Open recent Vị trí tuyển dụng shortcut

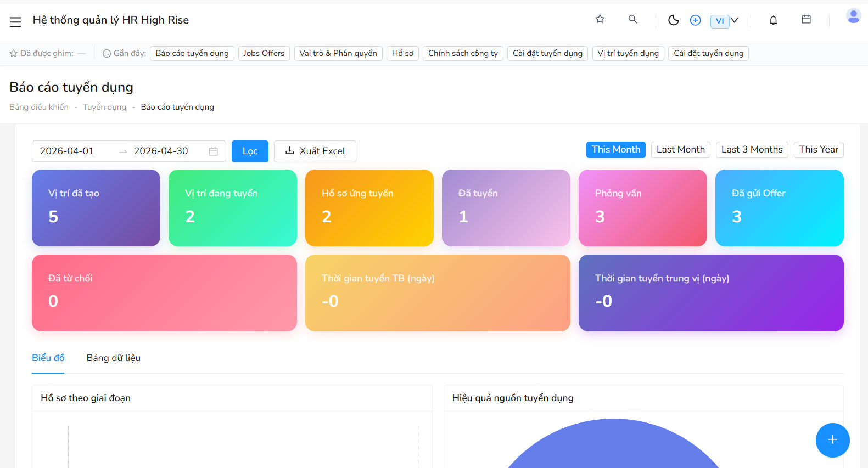point(629,53)
